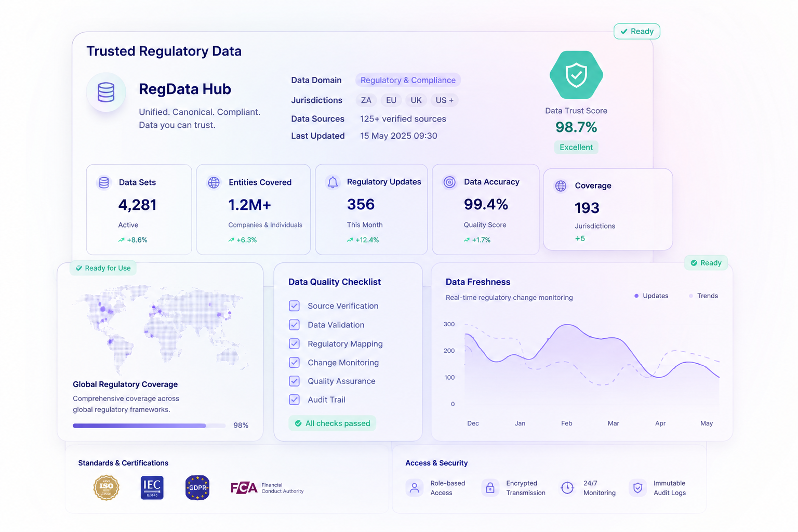Select the ZA jurisdiction tag
The height and width of the screenshot is (532, 798).
coord(366,100)
